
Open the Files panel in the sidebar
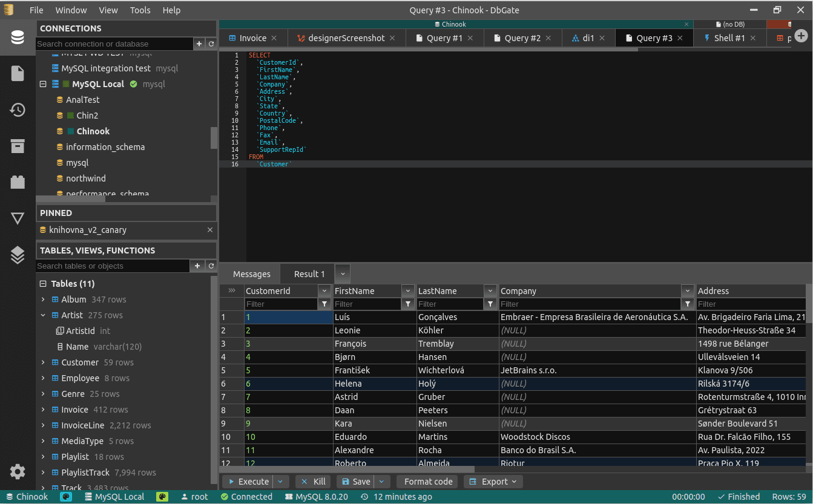(x=16, y=73)
